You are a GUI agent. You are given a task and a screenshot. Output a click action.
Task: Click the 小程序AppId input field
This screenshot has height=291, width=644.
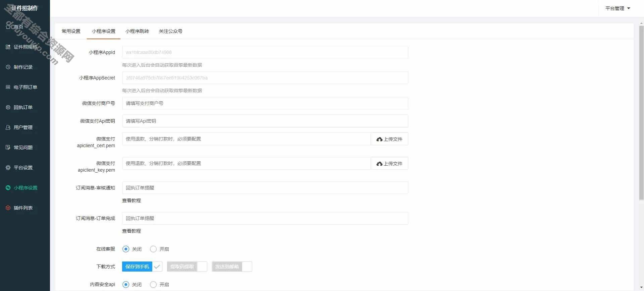tap(265, 52)
